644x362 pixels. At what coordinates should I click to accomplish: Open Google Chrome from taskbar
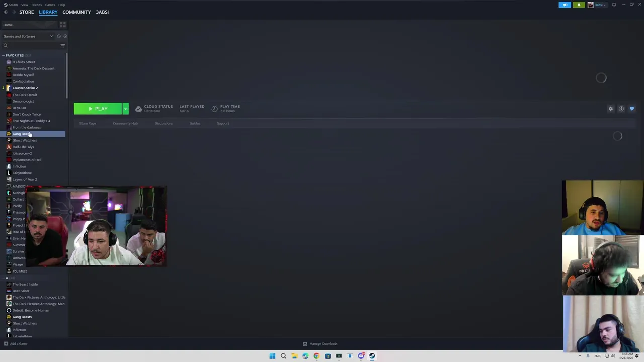pyautogui.click(x=316, y=356)
